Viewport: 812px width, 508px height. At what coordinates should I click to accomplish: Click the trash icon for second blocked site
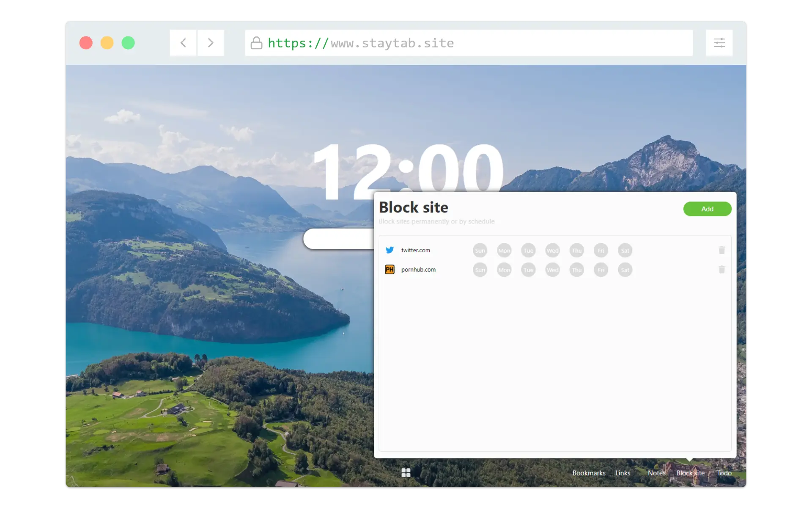point(721,270)
